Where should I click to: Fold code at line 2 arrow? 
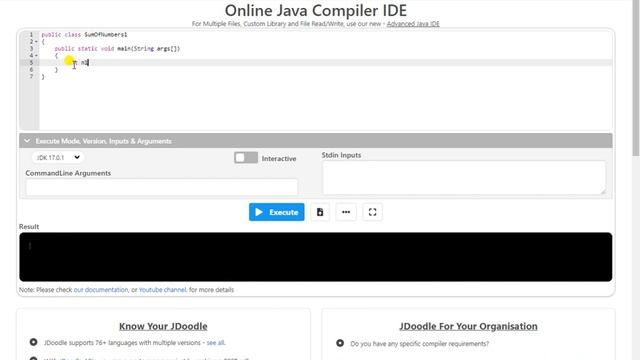click(x=36, y=42)
